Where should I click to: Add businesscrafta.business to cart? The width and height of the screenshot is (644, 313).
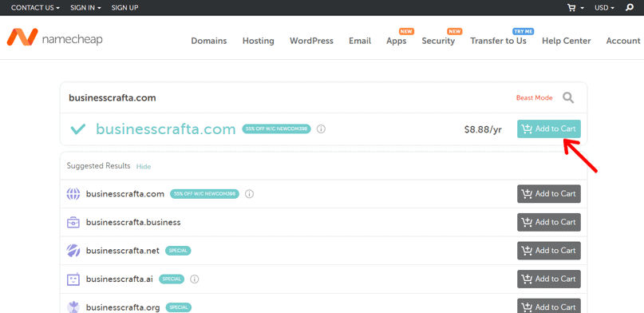point(549,222)
